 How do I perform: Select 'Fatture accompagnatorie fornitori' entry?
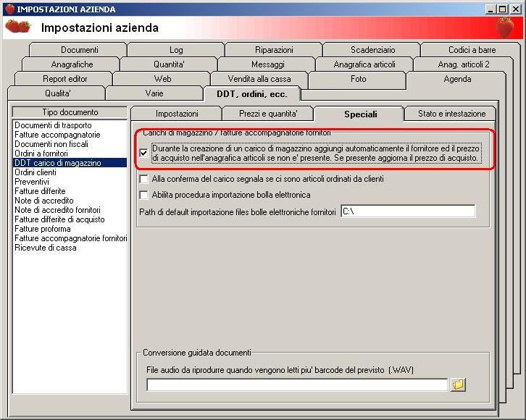pyautogui.click(x=70, y=238)
